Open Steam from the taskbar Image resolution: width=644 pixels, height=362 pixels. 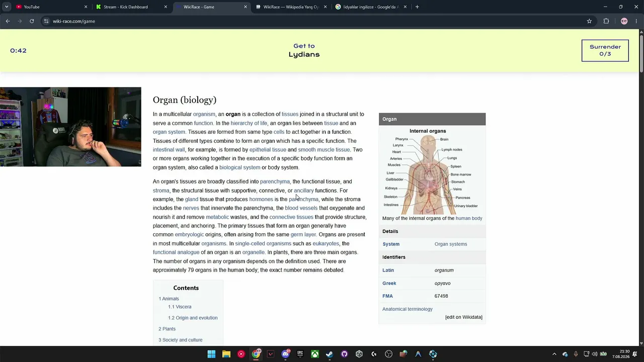(x=330, y=354)
